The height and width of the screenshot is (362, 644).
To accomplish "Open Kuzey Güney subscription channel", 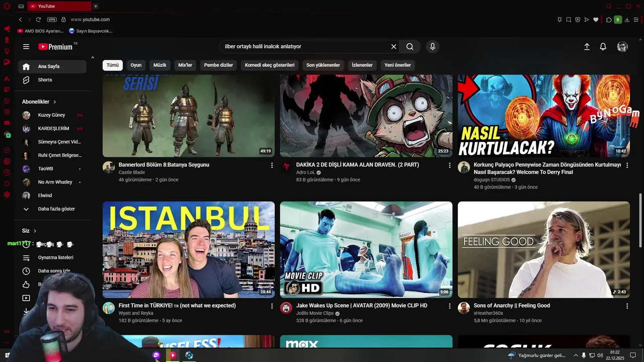I will click(x=52, y=115).
